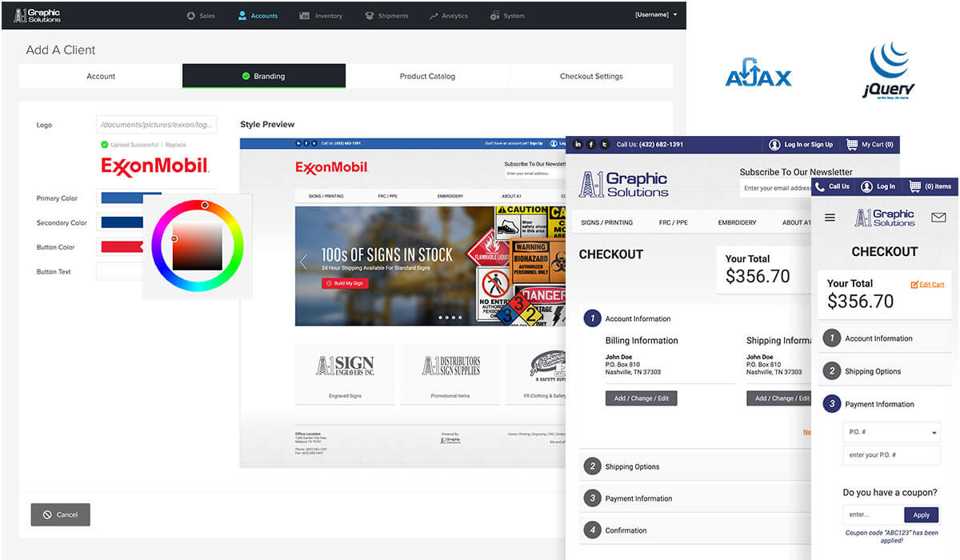Open EMBROIDERY menu on desktop checkout page
Image resolution: width=960 pixels, height=560 pixels.
737,222
